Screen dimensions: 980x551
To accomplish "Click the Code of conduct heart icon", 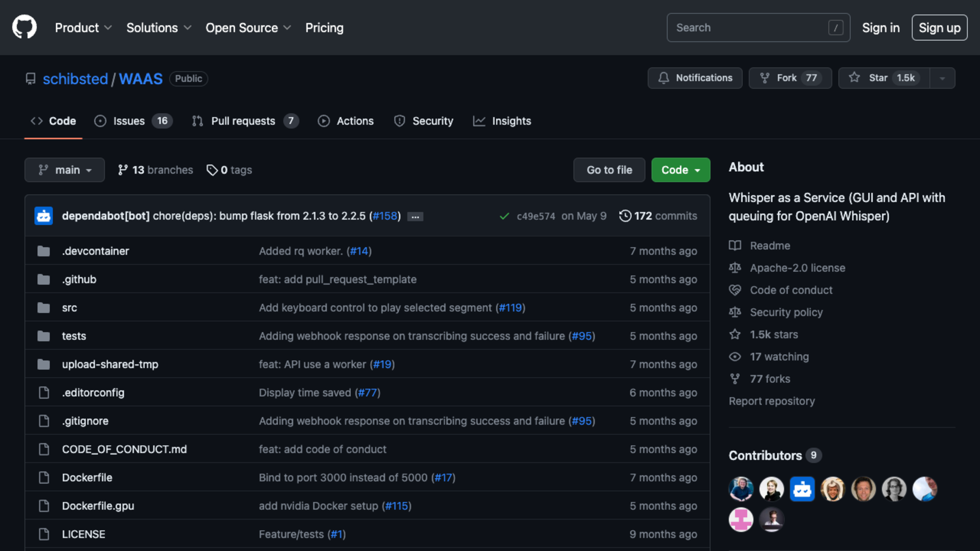I will (735, 290).
